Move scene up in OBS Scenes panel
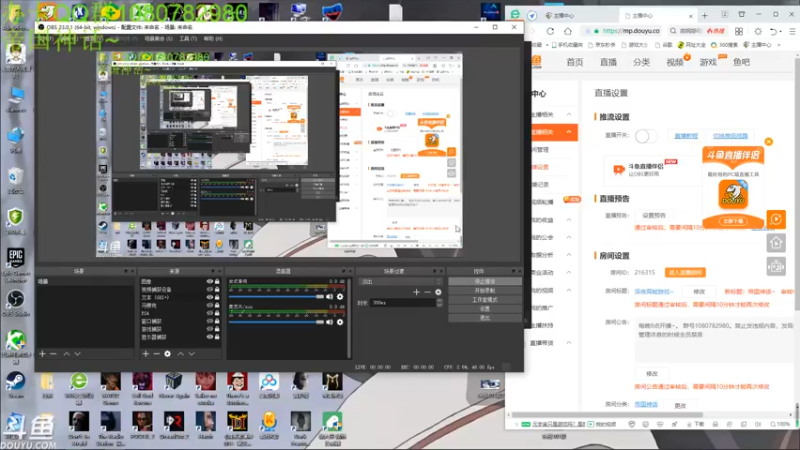Viewport: 800px width, 450px height. click(66, 354)
